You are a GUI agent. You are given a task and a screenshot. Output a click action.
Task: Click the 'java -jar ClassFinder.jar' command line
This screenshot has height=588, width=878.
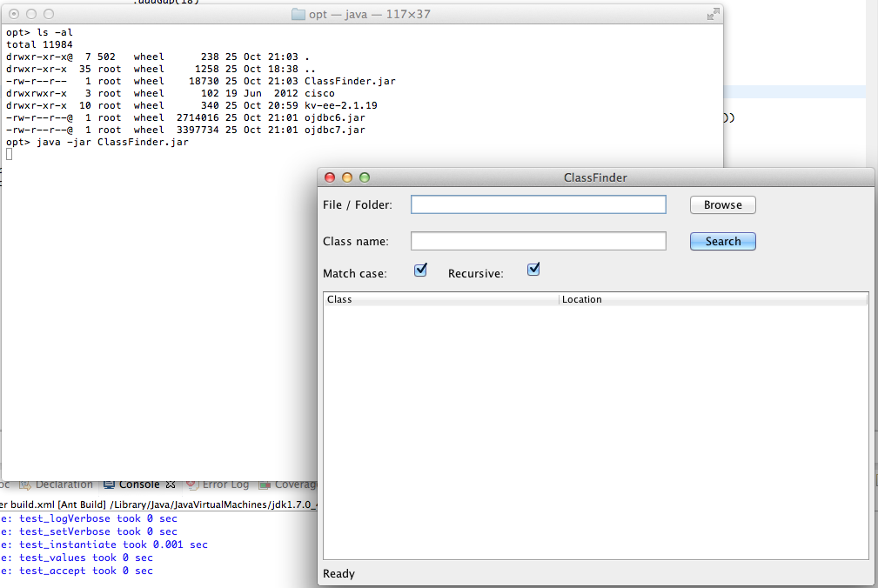pyautogui.click(x=112, y=142)
